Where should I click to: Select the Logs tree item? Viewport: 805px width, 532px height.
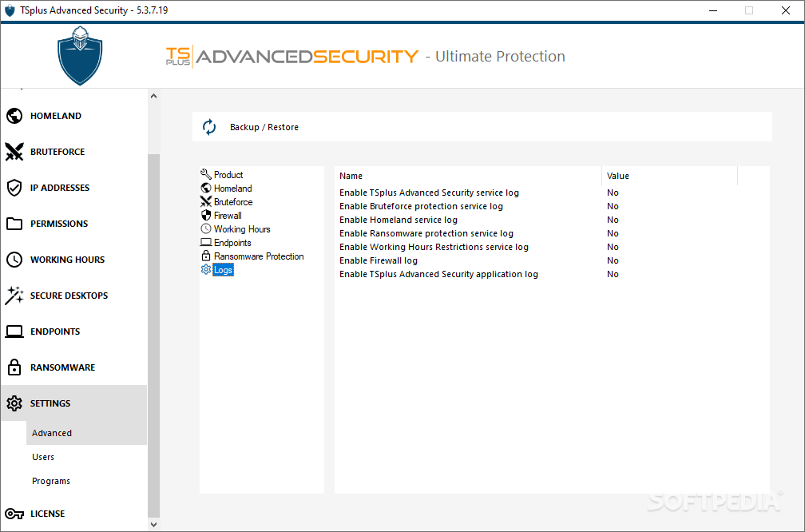223,270
